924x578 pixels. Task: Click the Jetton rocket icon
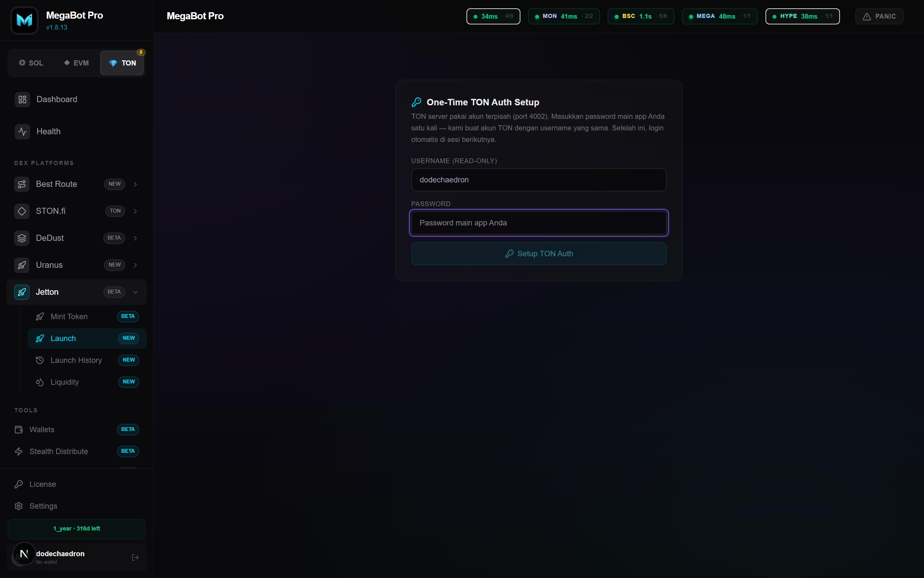coord(22,292)
